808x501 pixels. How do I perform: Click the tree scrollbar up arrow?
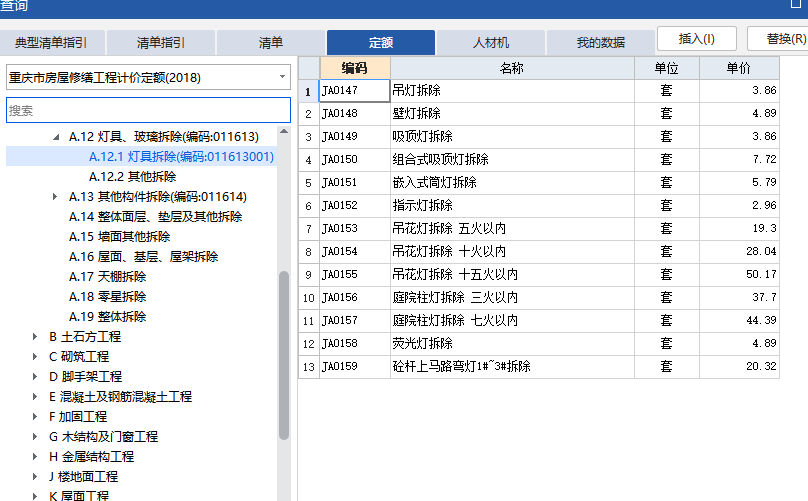coord(284,132)
